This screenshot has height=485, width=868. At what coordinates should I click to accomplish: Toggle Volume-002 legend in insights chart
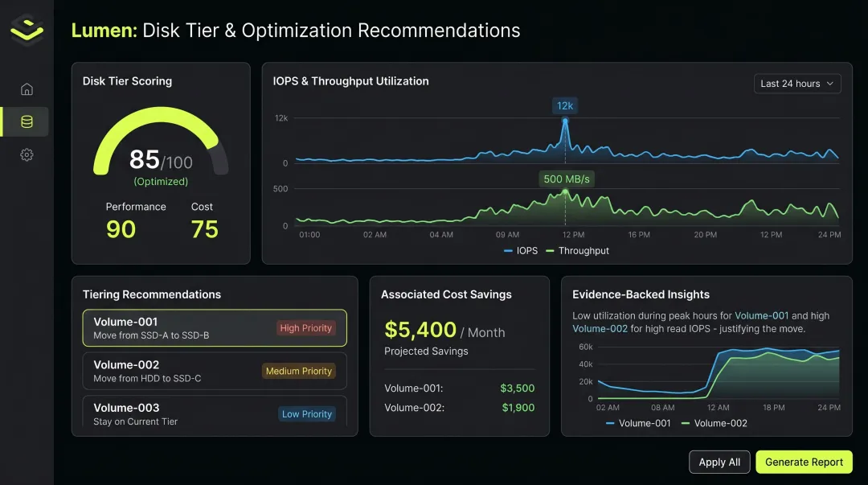pos(714,423)
